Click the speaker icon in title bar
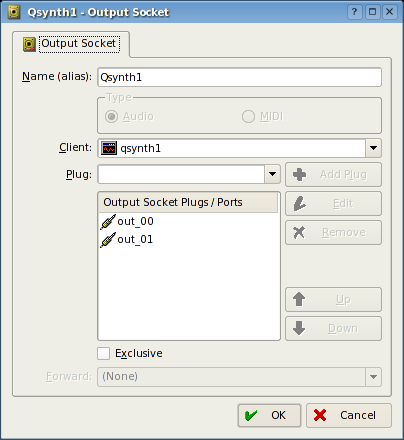This screenshot has height=440, width=404. click(x=14, y=12)
